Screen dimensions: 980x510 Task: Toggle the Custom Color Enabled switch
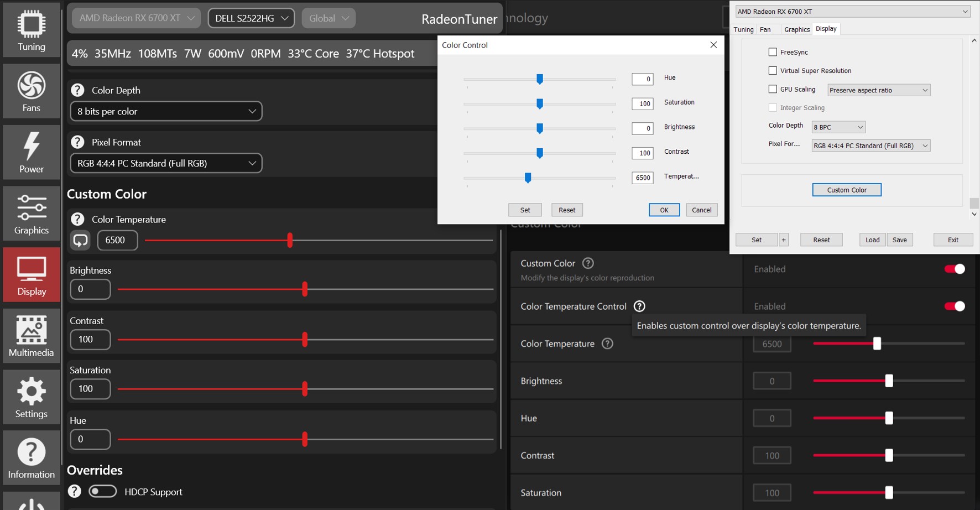click(x=955, y=269)
